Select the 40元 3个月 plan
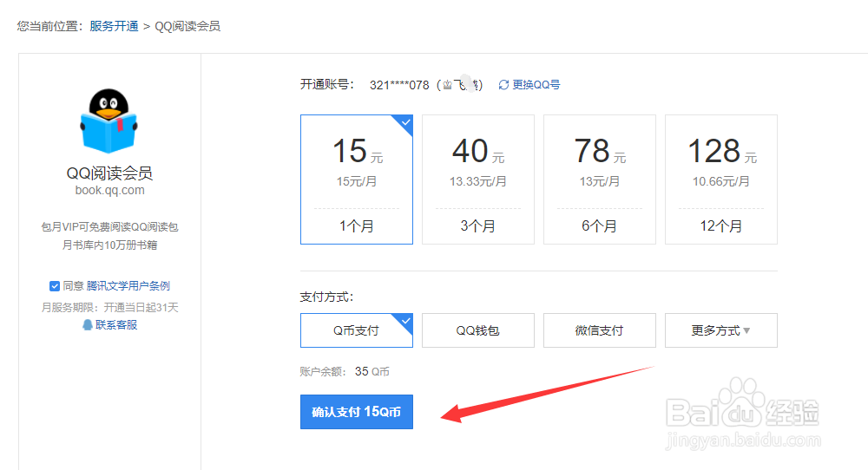Image resolution: width=868 pixels, height=470 pixels. tap(478, 180)
